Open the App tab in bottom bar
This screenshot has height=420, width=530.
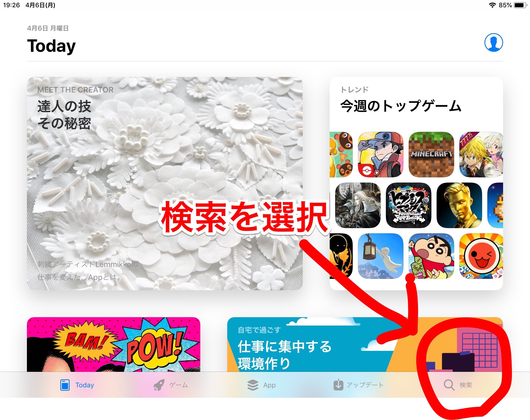coord(261,385)
